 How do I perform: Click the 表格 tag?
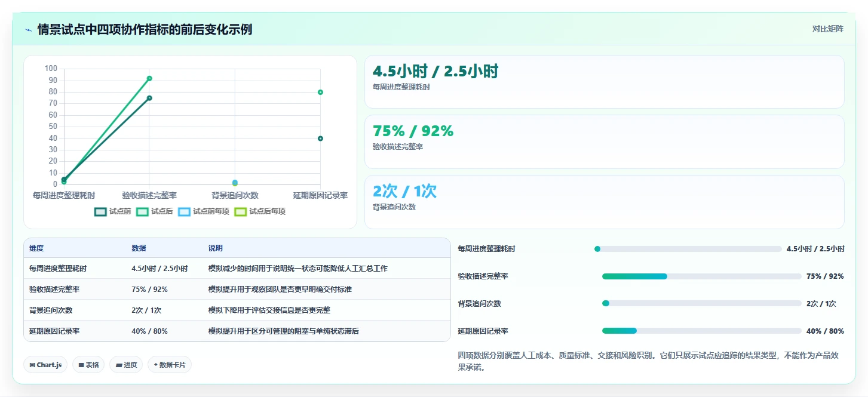coord(88,365)
